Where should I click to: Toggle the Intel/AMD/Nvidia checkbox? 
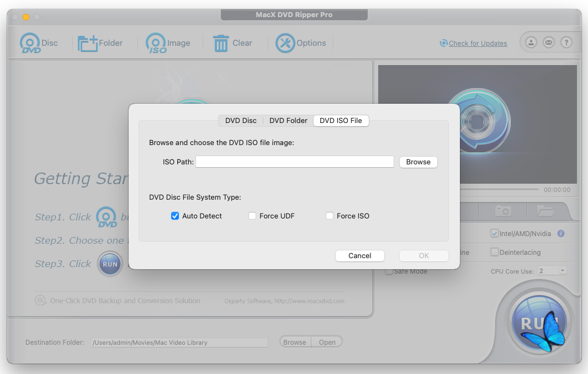(495, 233)
